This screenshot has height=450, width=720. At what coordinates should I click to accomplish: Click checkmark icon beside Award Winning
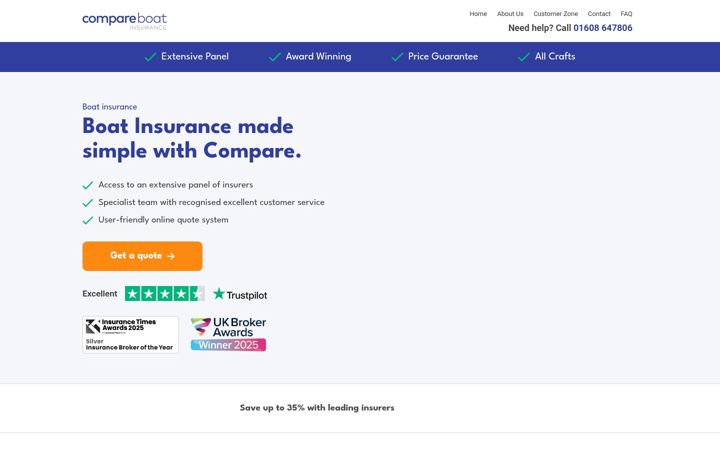pos(275,57)
